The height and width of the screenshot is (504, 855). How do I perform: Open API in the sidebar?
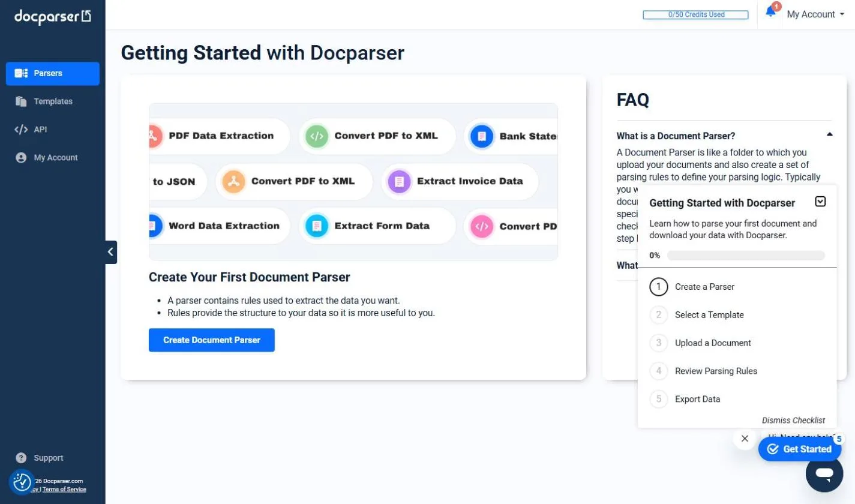[x=53, y=129]
